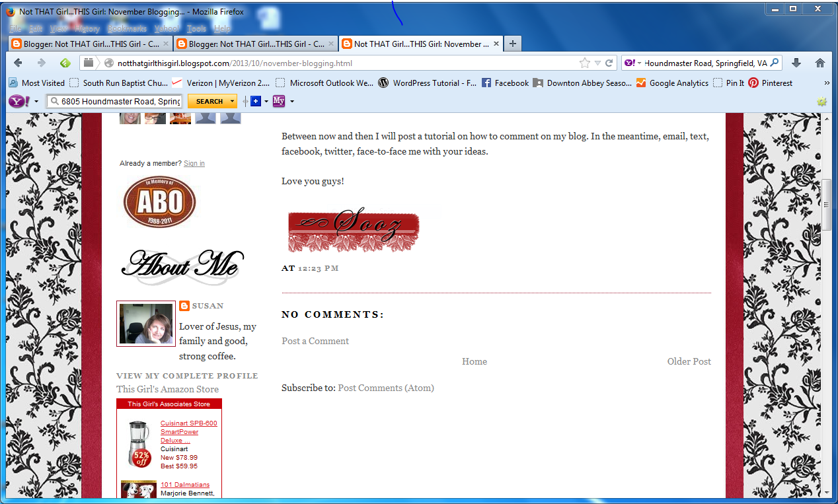The width and height of the screenshot is (838, 504).
Task: Open a new tab with the plus button
Action: pyautogui.click(x=512, y=44)
